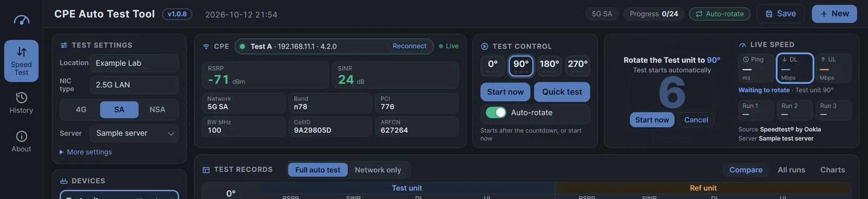Click the speedometer app logo icon
Image resolution: width=868 pixels, height=199 pixels.
[x=21, y=20]
